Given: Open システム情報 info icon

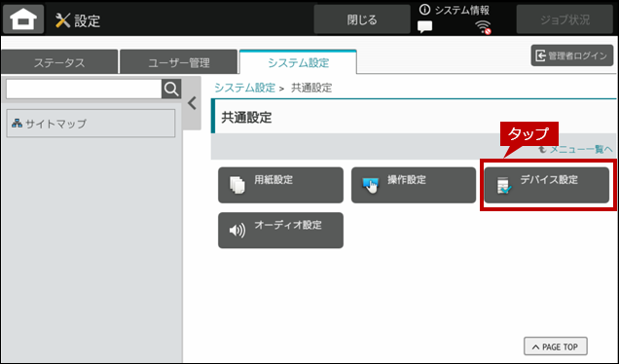Looking at the screenshot, I should tap(424, 10).
